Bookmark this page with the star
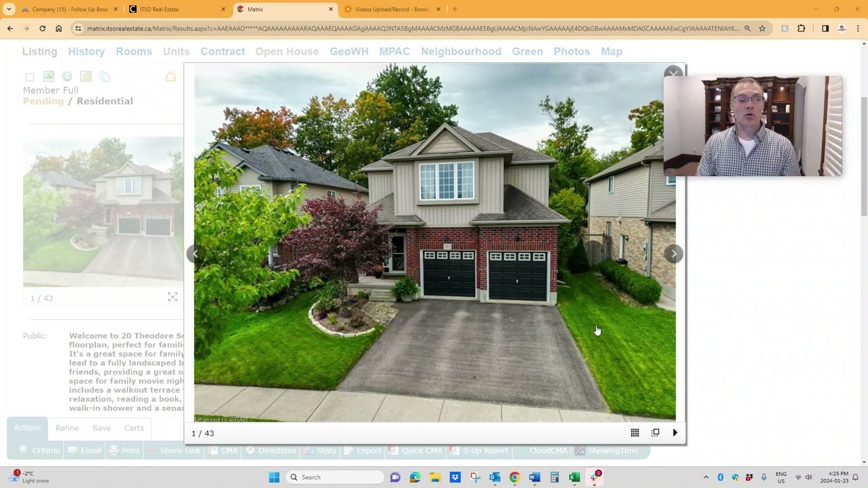The width and height of the screenshot is (868, 488). tap(762, 28)
